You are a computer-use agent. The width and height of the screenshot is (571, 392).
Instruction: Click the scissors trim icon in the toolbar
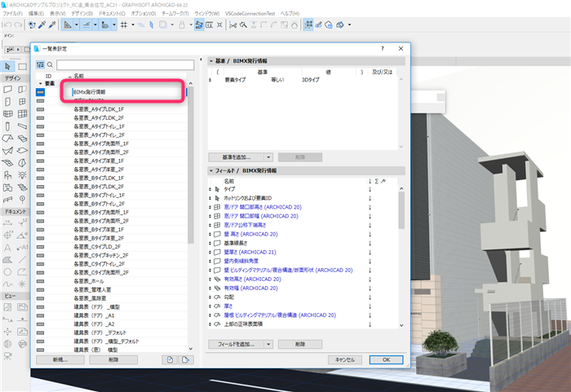pos(233,24)
